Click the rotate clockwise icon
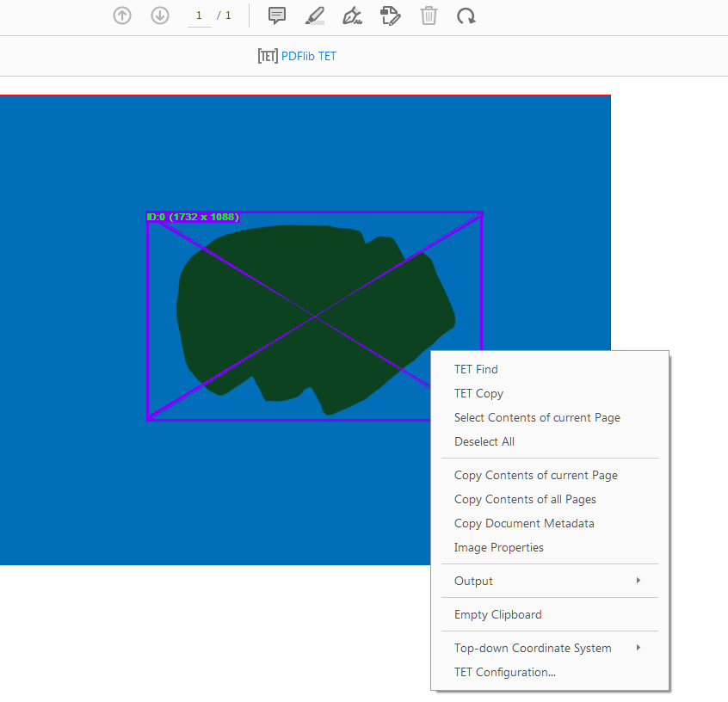The width and height of the screenshot is (728, 702). (466, 15)
